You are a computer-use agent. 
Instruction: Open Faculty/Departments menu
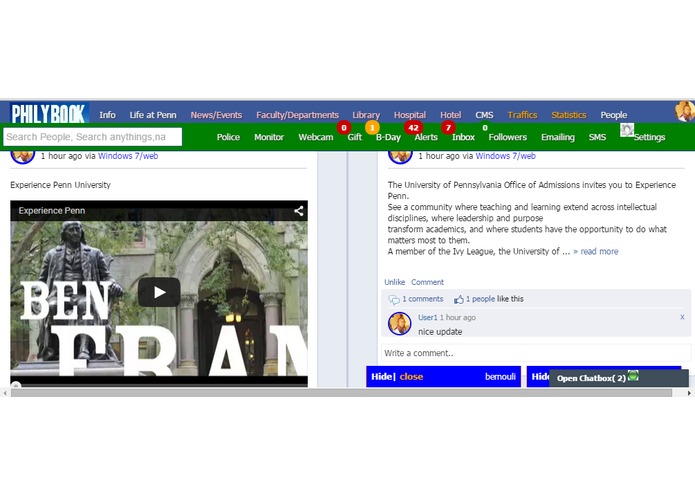click(x=297, y=115)
